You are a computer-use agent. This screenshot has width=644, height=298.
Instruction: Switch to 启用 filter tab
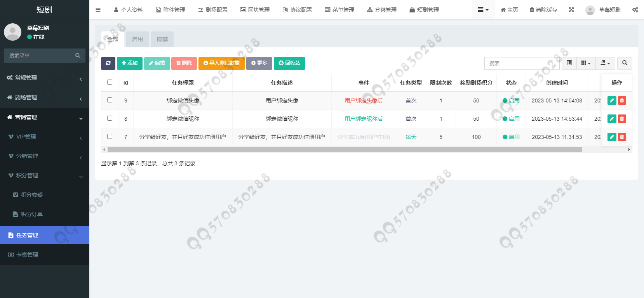click(137, 39)
